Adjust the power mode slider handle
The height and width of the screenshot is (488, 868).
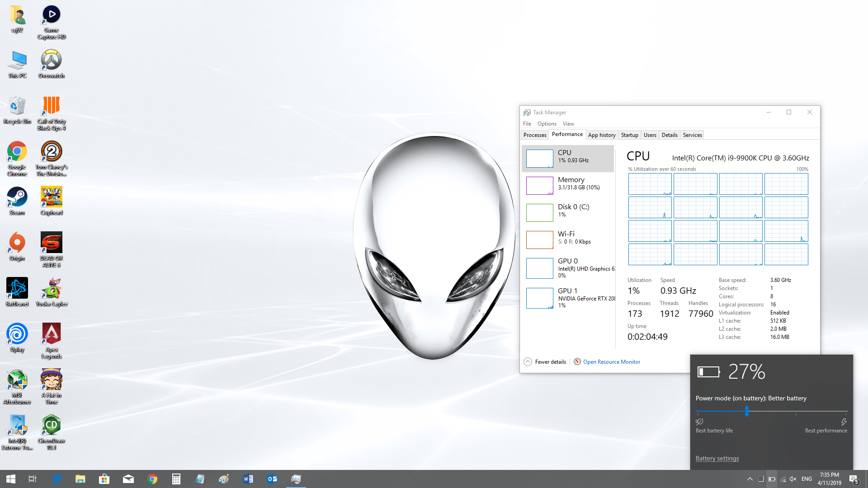point(747,411)
